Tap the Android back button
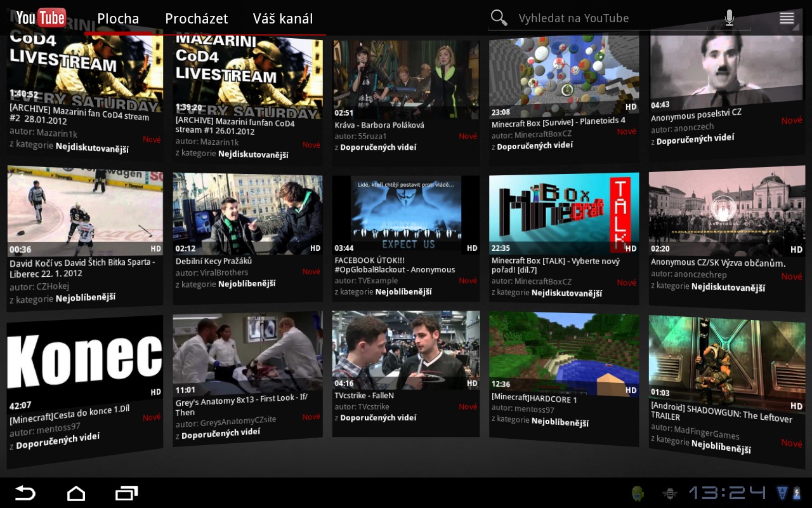The image size is (812, 508). point(25,493)
